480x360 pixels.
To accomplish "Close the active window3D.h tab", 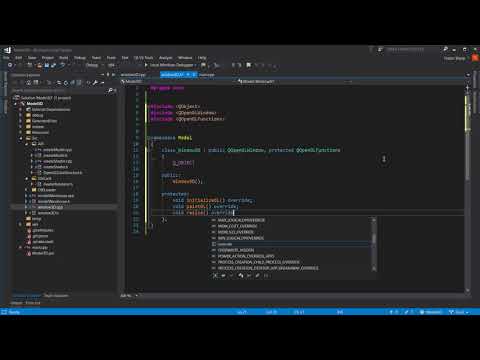I will click(194, 75).
